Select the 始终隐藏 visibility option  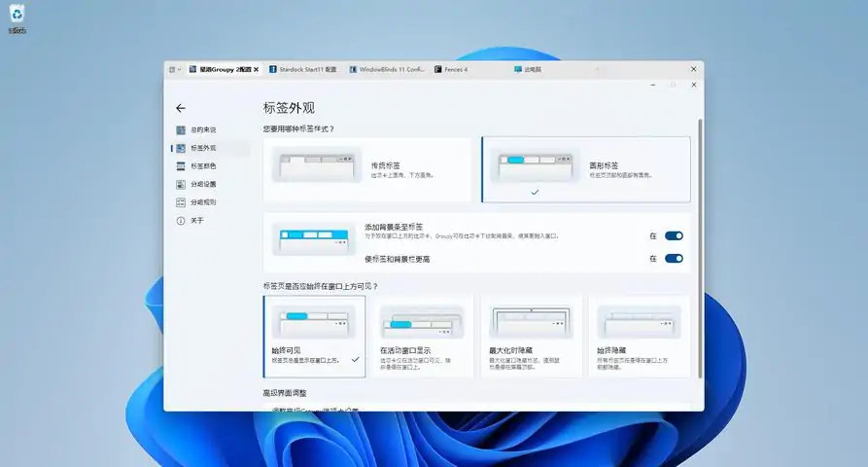[639, 336]
